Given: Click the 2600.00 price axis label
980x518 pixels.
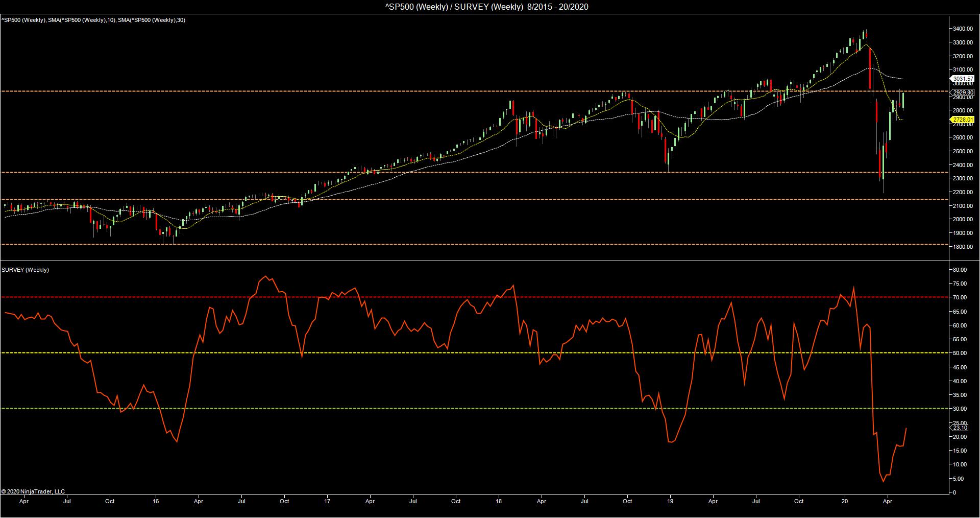Looking at the screenshot, I should tap(962, 138).
